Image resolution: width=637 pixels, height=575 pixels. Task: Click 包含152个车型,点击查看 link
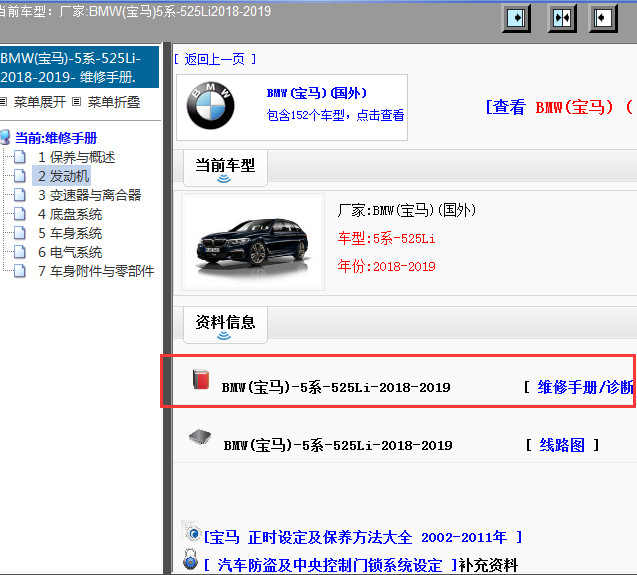pos(335,115)
